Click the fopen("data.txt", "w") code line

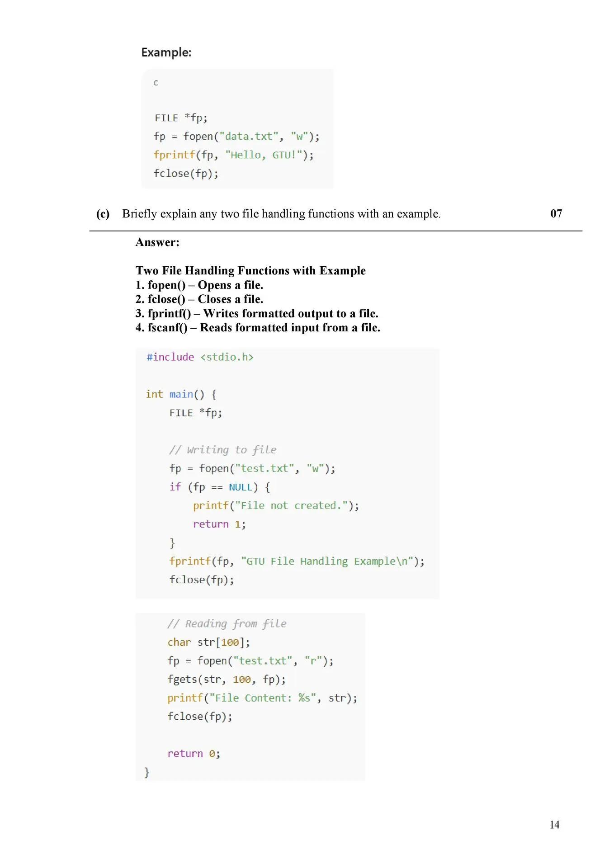(x=236, y=137)
